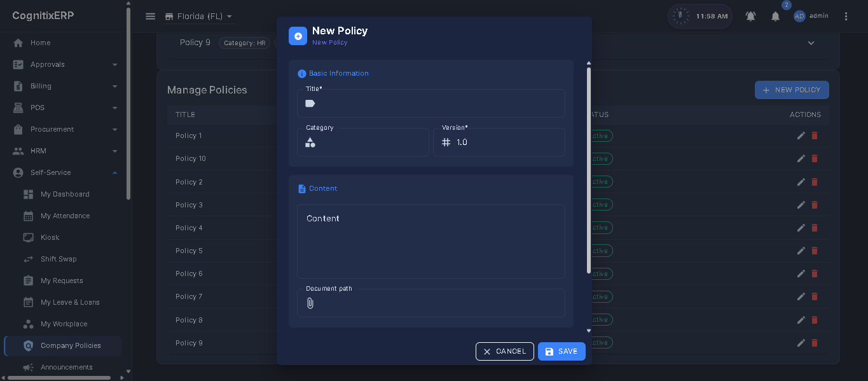Click trash icon in Policy 8 row
The height and width of the screenshot is (381, 868).
815,320
